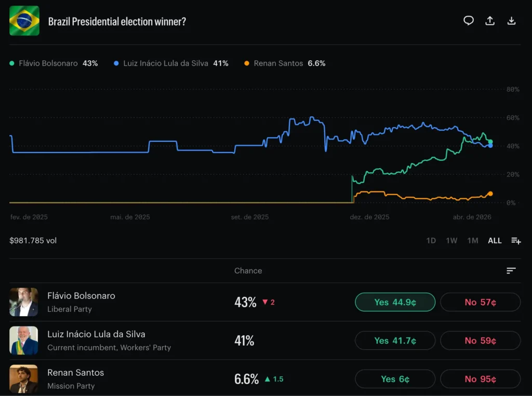Buy Yes 44.9¢ for Flávio Bolsonaro
The height and width of the screenshot is (396, 532).
click(x=395, y=302)
